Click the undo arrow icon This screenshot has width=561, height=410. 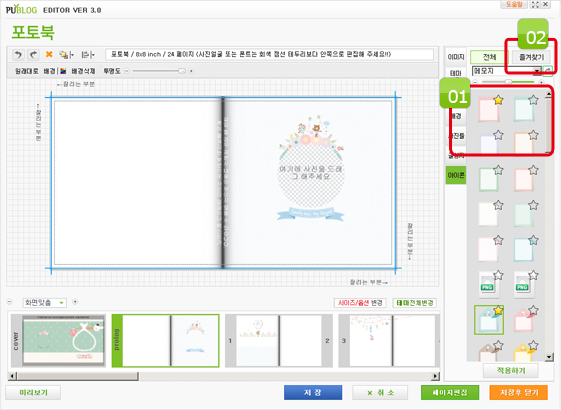click(18, 54)
